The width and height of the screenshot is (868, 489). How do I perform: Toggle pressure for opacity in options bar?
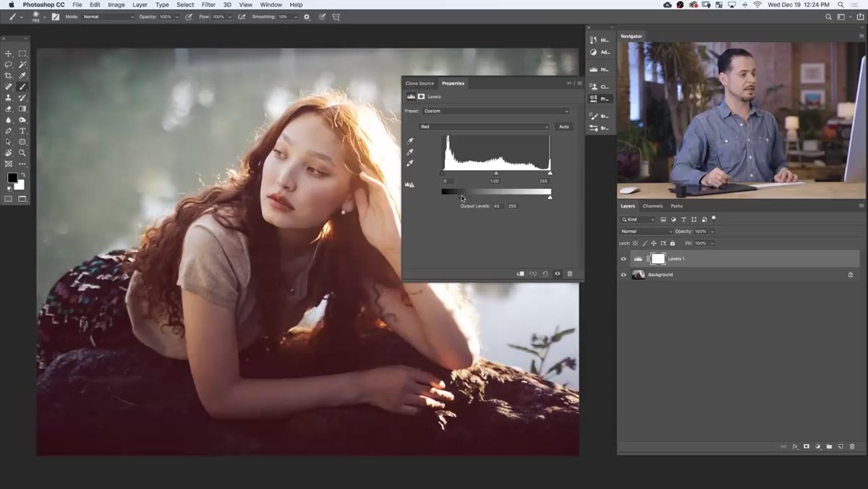click(189, 16)
